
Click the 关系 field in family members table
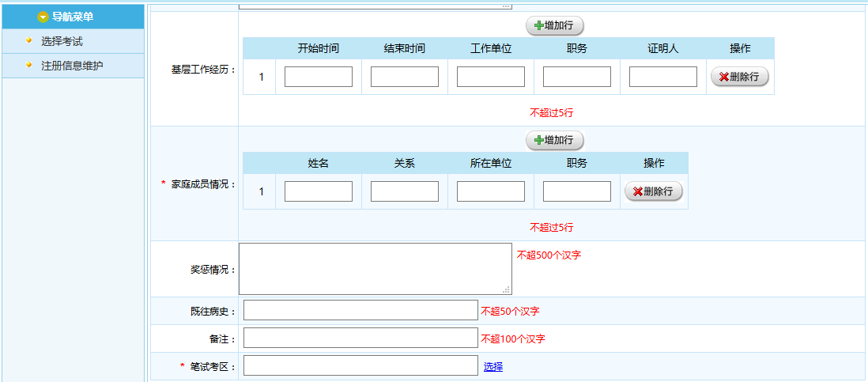[x=404, y=191]
